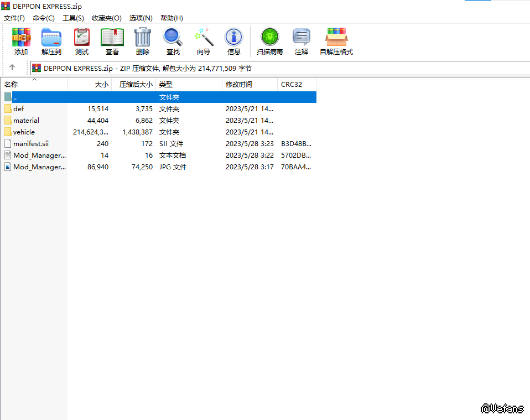Image resolution: width=530 pixels, height=420 pixels.
Task: Open the 工具(S) menu
Action: click(73, 18)
